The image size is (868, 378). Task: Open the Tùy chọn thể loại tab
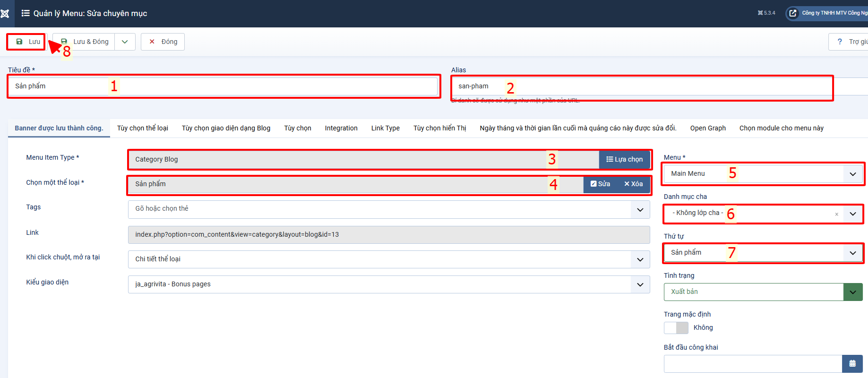pos(142,128)
